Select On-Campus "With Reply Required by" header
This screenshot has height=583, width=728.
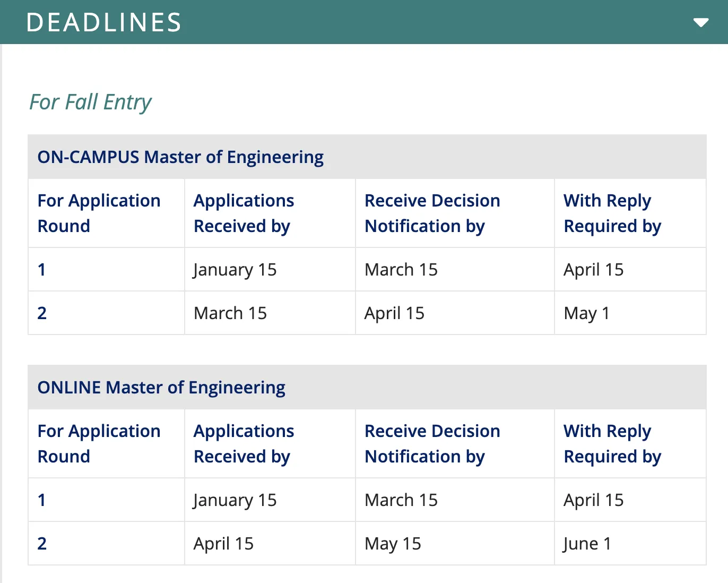tap(612, 213)
